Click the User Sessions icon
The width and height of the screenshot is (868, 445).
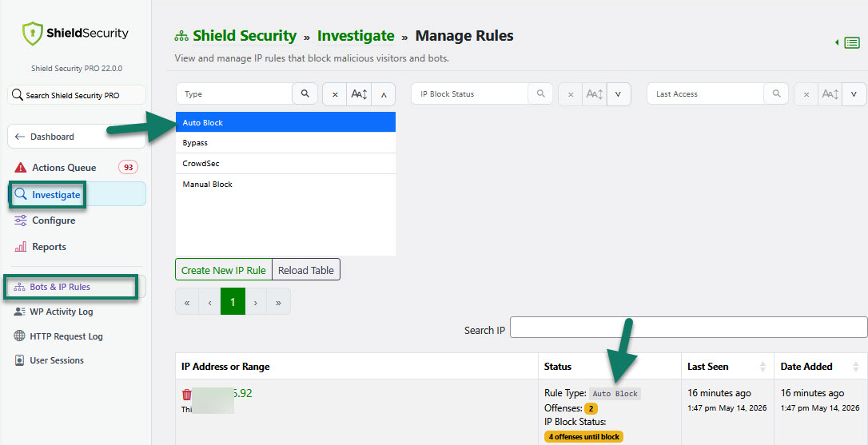point(19,360)
